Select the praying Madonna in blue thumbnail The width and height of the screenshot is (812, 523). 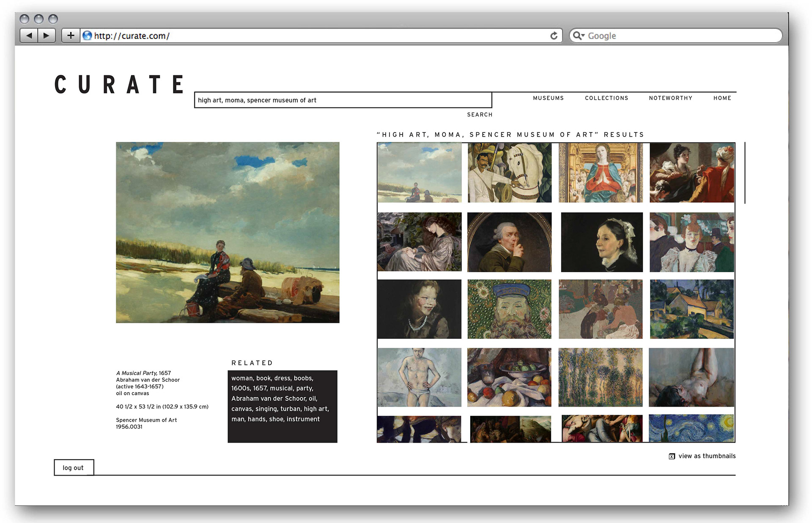click(x=601, y=173)
